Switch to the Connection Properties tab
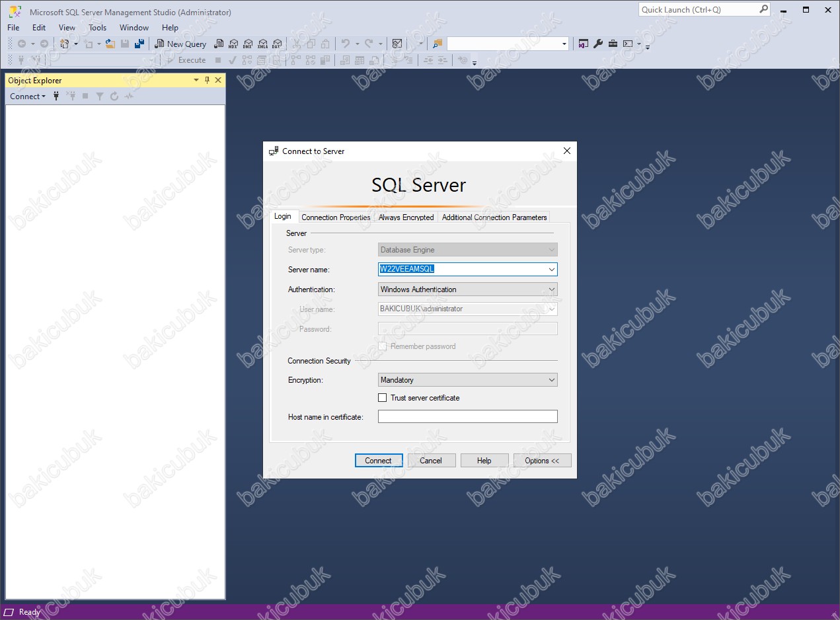840x620 pixels. click(x=336, y=217)
